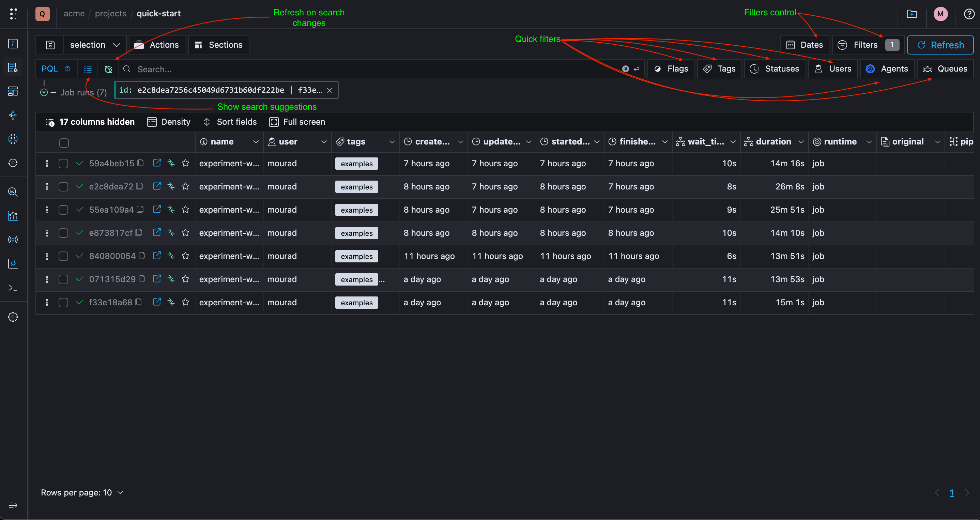Toggle refresh on search changes
Image resolution: width=980 pixels, height=520 pixels.
tap(108, 69)
